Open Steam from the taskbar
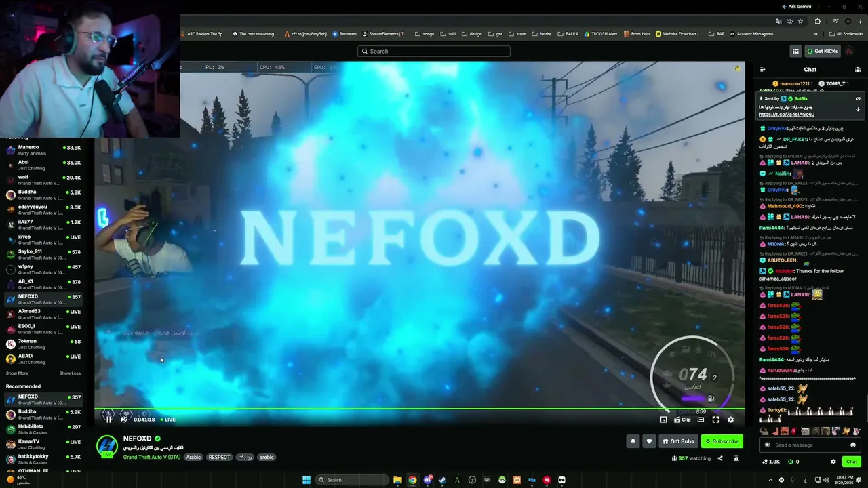The image size is (868, 488). 442,480
